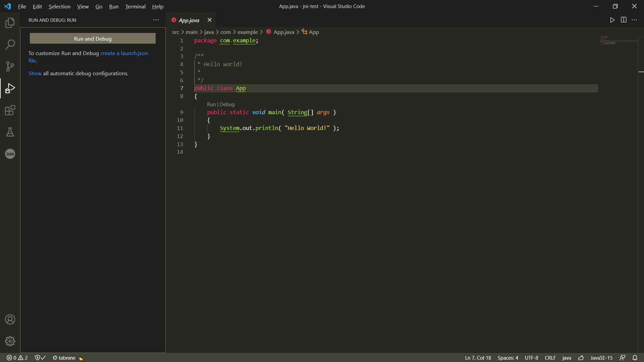644x362 pixels.
Task: Open the create a launch.json file link
Action: click(x=88, y=57)
